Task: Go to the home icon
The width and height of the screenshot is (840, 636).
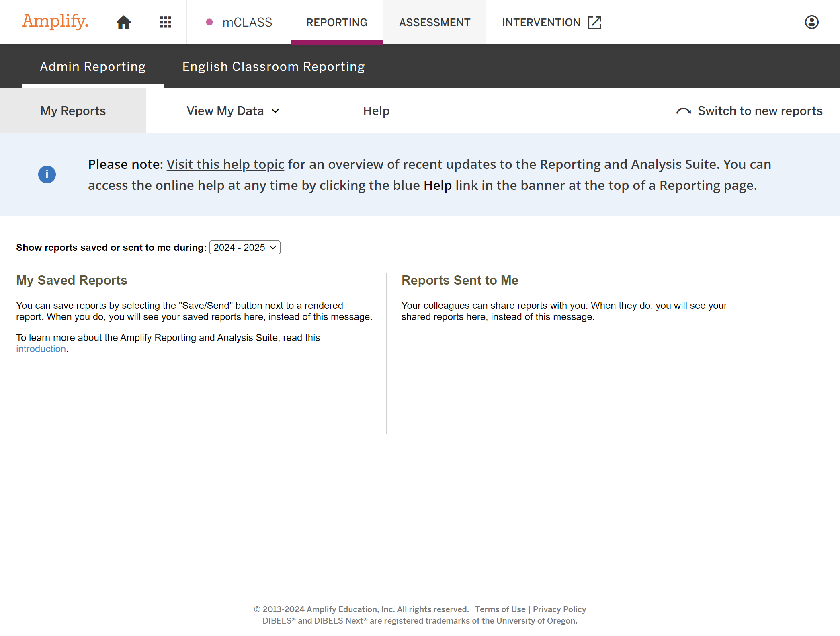Action: coord(124,22)
